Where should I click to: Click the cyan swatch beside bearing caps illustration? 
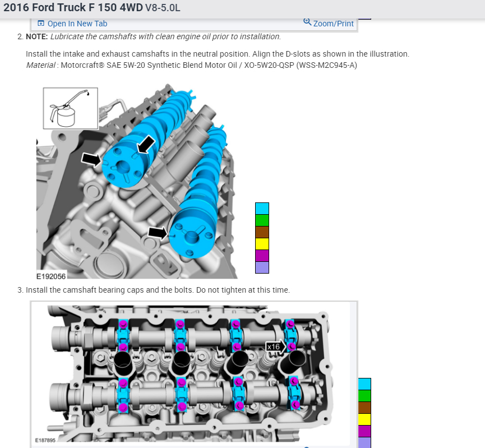click(364, 384)
